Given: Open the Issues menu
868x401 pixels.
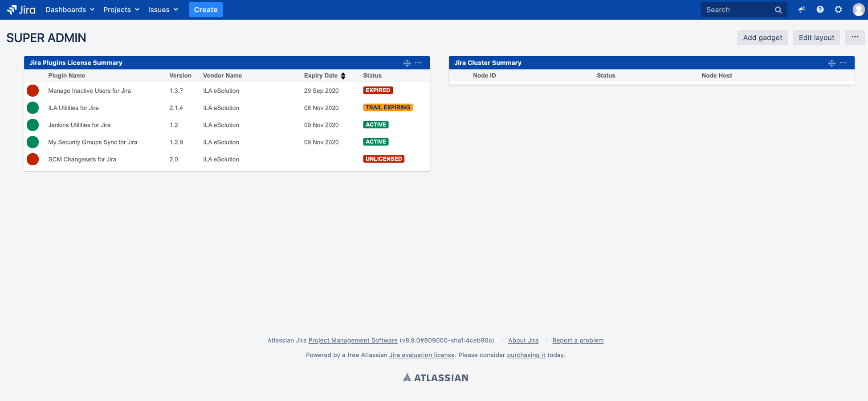Looking at the screenshot, I should pos(163,9).
